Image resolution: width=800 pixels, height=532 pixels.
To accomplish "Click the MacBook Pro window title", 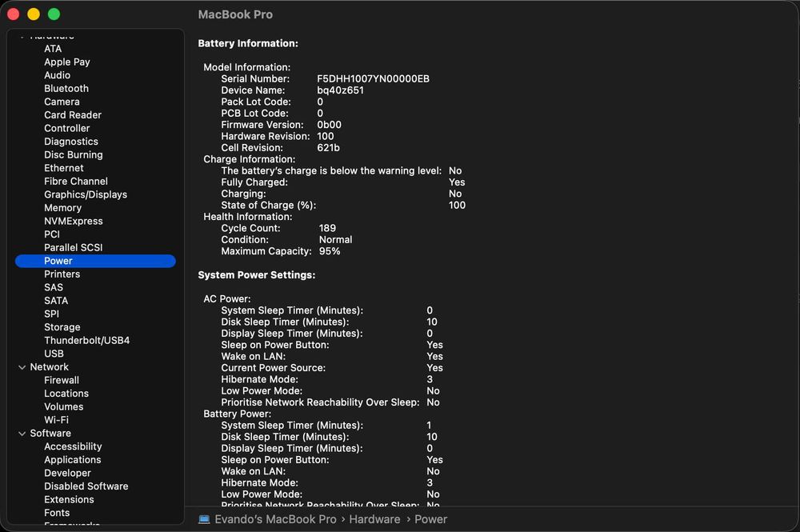I will [x=235, y=14].
